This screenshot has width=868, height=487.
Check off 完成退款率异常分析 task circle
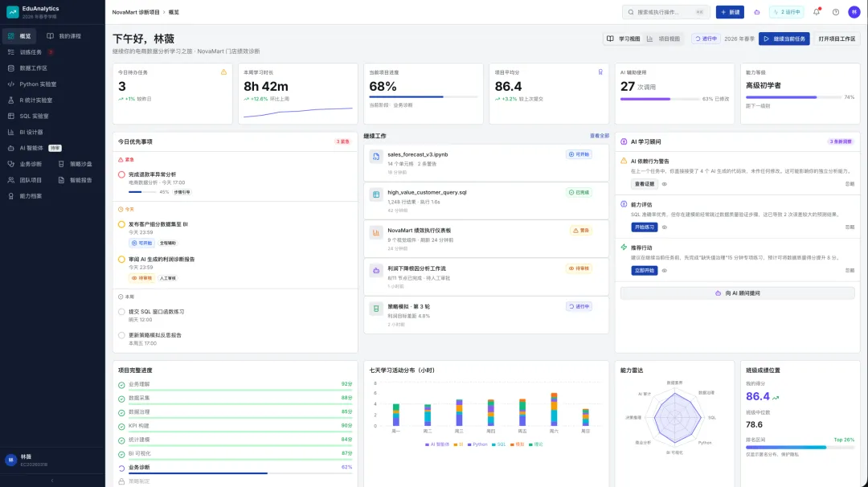[121, 174]
